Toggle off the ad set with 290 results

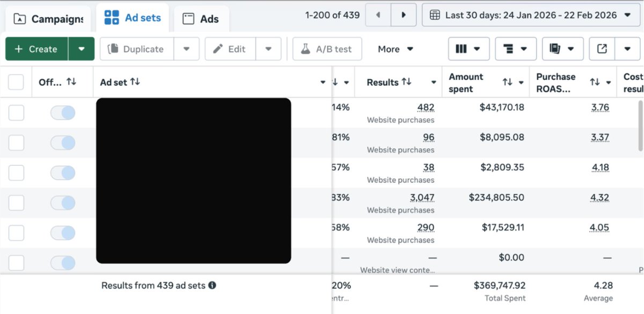point(63,233)
